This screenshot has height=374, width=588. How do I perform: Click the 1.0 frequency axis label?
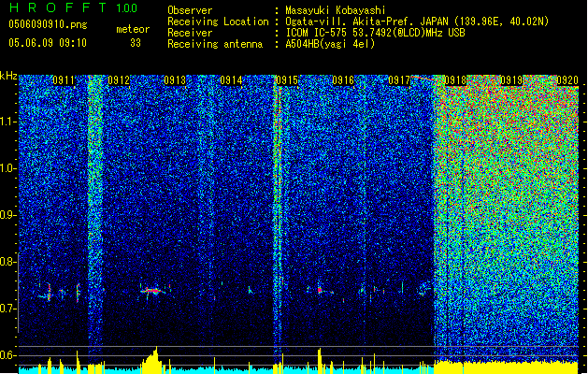click(7, 168)
